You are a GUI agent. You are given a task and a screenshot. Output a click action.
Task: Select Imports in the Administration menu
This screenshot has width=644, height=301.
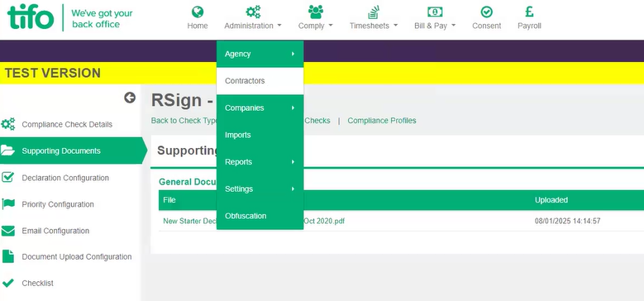click(260, 135)
